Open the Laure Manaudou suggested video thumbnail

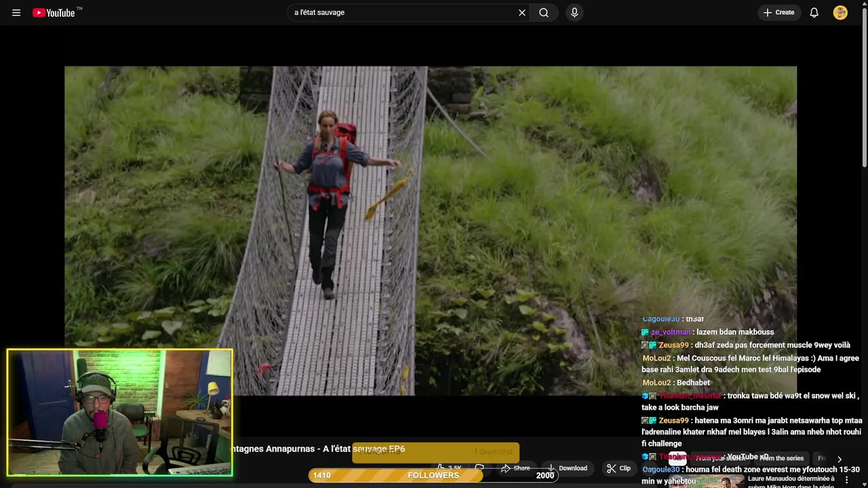coord(705,481)
